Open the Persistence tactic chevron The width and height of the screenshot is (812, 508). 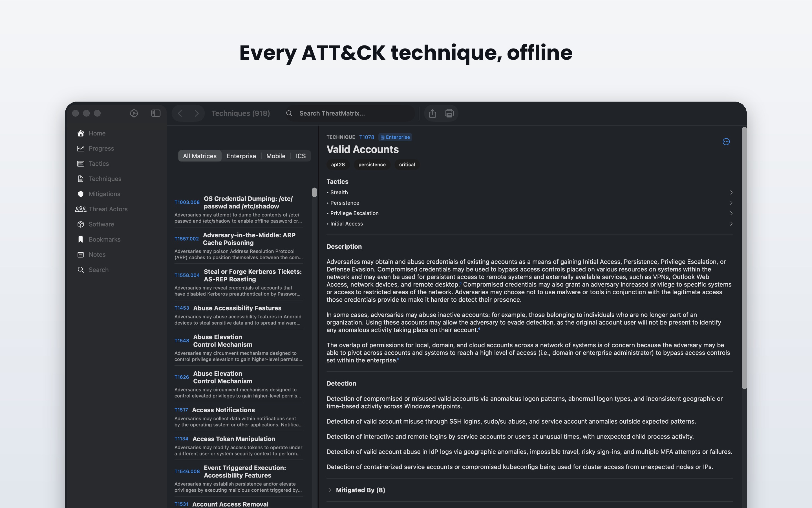[731, 203]
